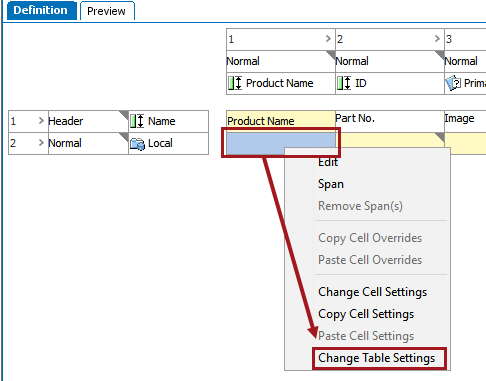
Task: Click the Primary image icon in column 3
Action: 454,83
